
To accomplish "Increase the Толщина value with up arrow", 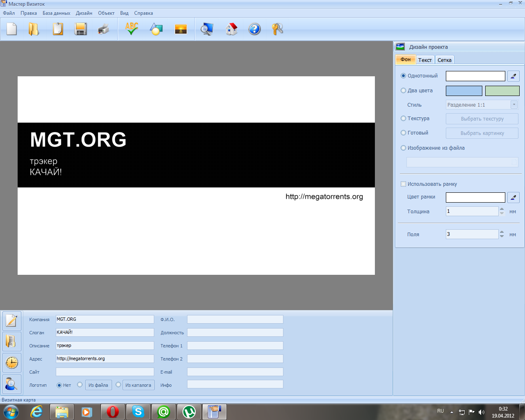I will pos(502,209).
